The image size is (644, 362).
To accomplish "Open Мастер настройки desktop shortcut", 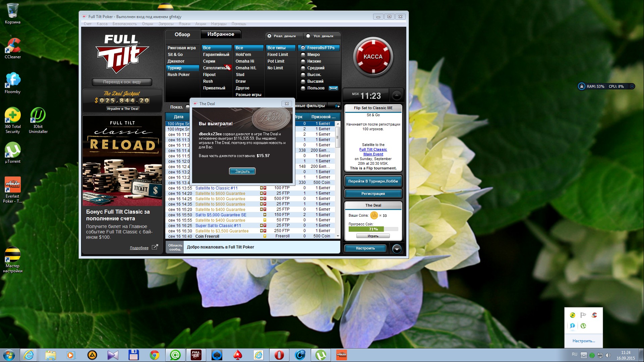I will pyautogui.click(x=12, y=260).
